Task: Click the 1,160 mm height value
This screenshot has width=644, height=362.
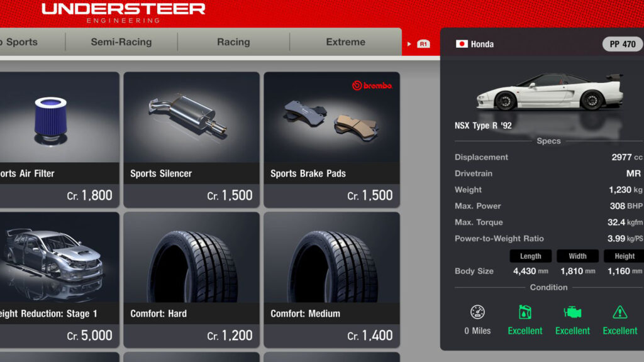Action: [625, 271]
